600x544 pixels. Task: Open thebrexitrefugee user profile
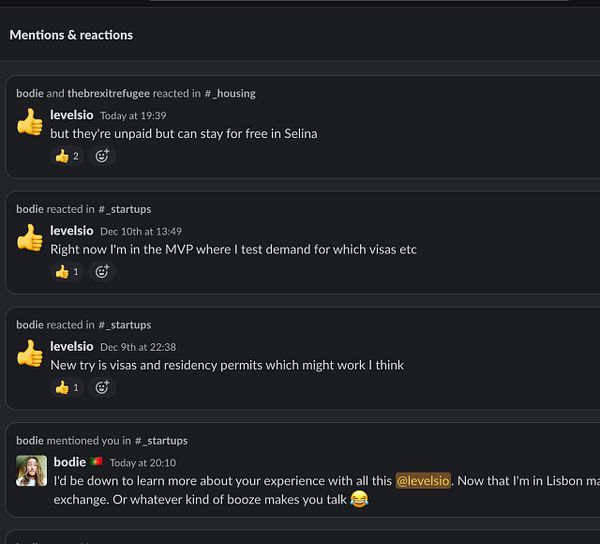click(109, 93)
